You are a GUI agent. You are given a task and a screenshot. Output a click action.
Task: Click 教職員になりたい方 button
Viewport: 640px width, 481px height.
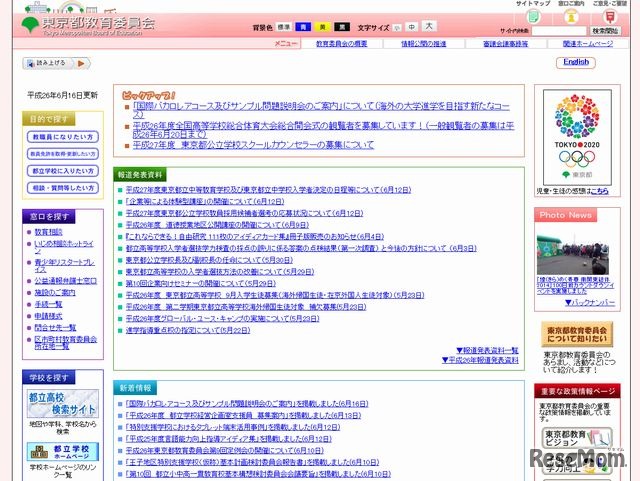pos(63,137)
